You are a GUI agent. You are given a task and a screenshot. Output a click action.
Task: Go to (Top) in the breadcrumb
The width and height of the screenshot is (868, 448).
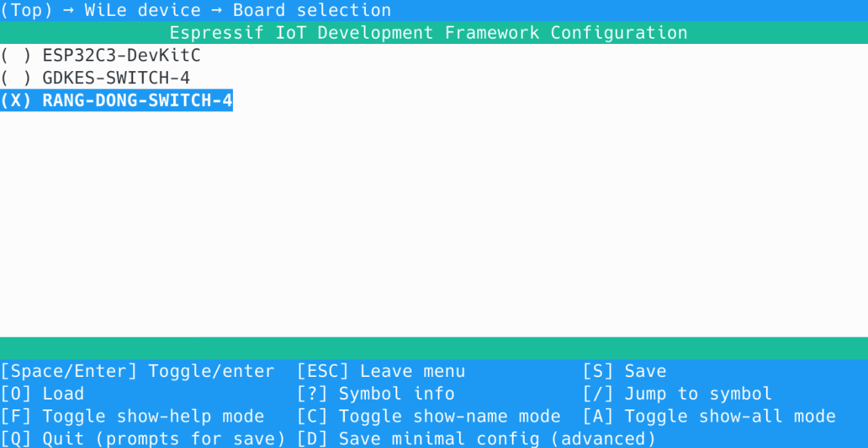tap(26, 11)
